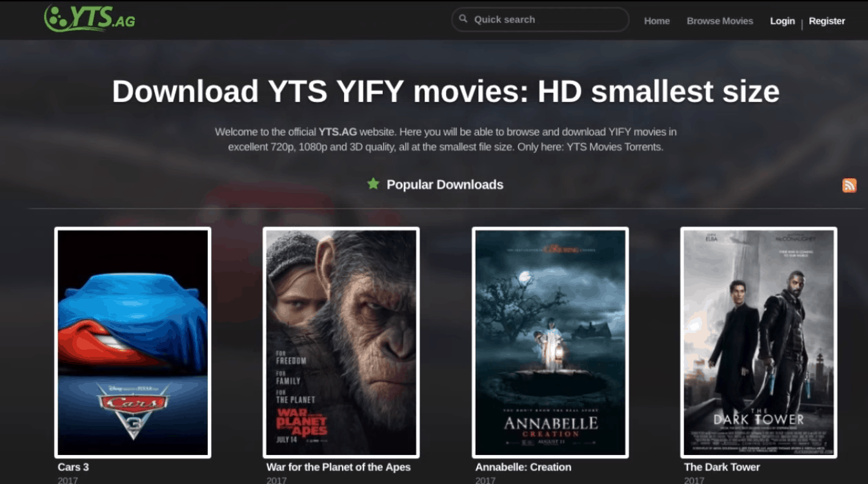Image resolution: width=868 pixels, height=484 pixels.
Task: Open the Annabelle: Creation poster
Action: [550, 343]
